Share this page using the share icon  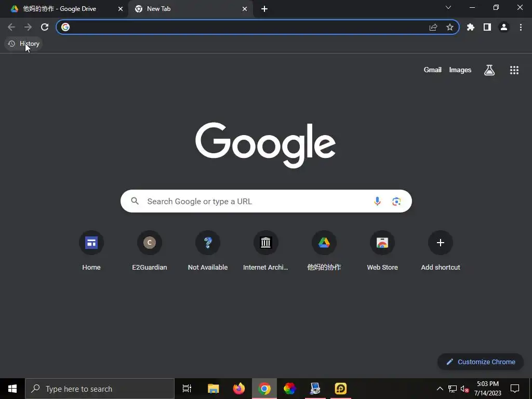coord(433,27)
